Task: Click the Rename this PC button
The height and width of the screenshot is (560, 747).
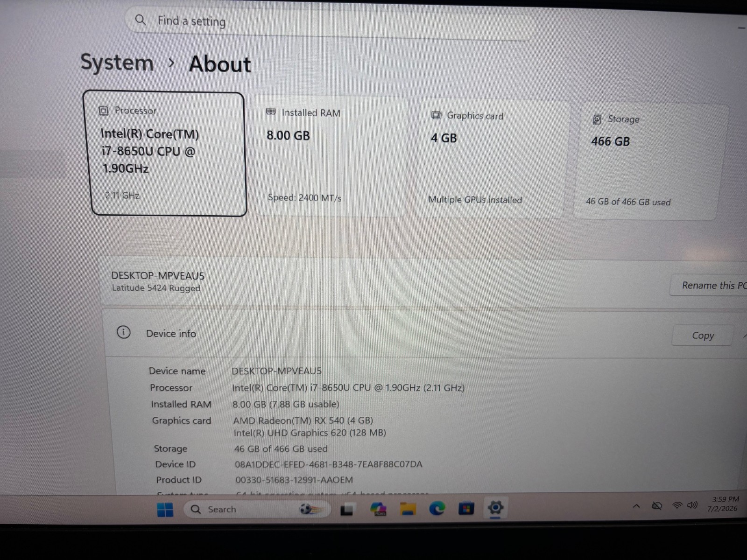Action: pos(710,285)
